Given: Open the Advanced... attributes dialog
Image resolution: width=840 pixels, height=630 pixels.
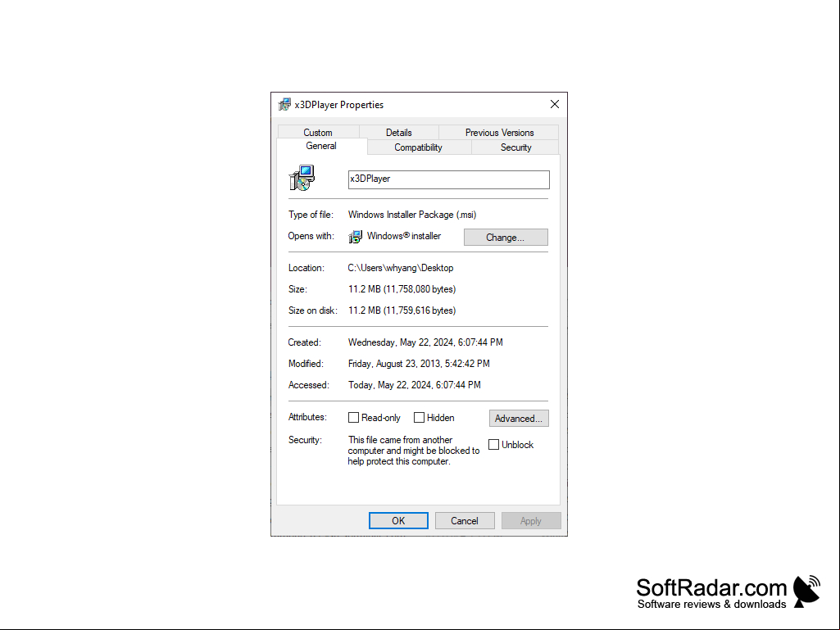Looking at the screenshot, I should tap(519, 419).
